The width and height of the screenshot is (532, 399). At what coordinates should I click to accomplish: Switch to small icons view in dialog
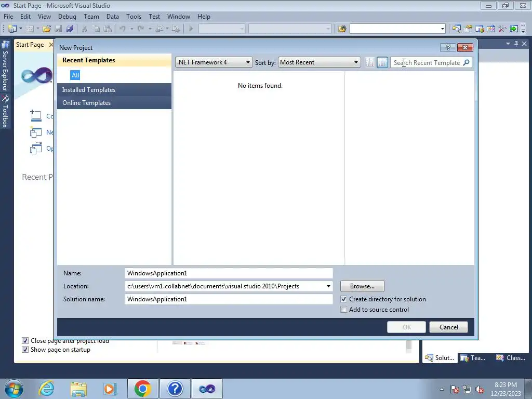369,62
